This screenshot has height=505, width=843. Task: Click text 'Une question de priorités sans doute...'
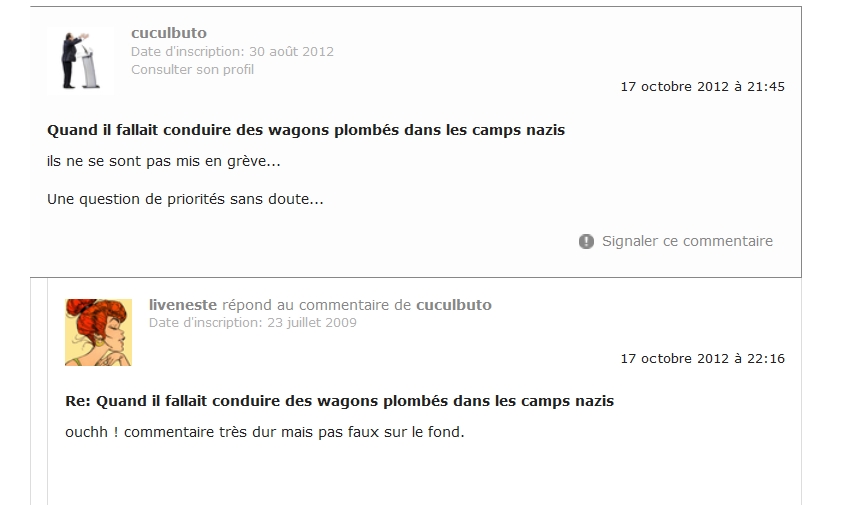pos(185,200)
